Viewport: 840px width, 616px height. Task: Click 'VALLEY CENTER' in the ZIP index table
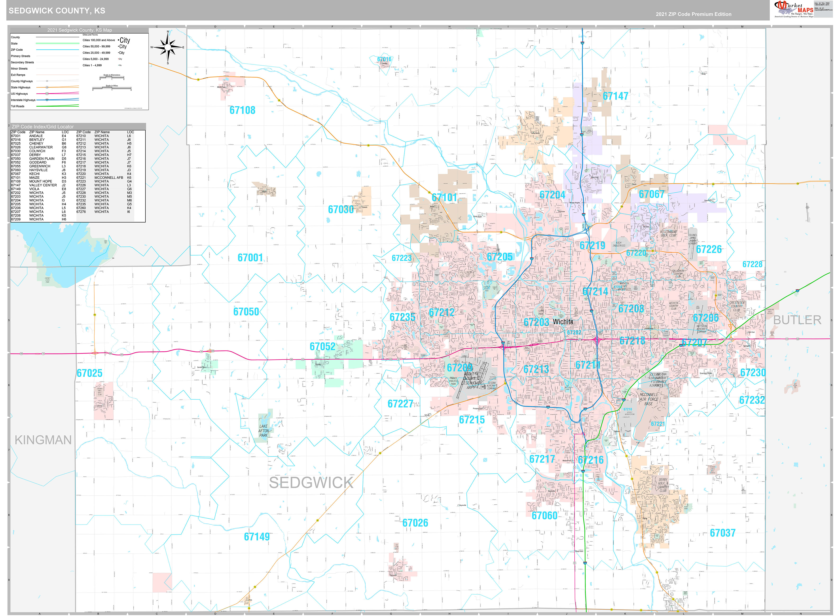point(43,185)
